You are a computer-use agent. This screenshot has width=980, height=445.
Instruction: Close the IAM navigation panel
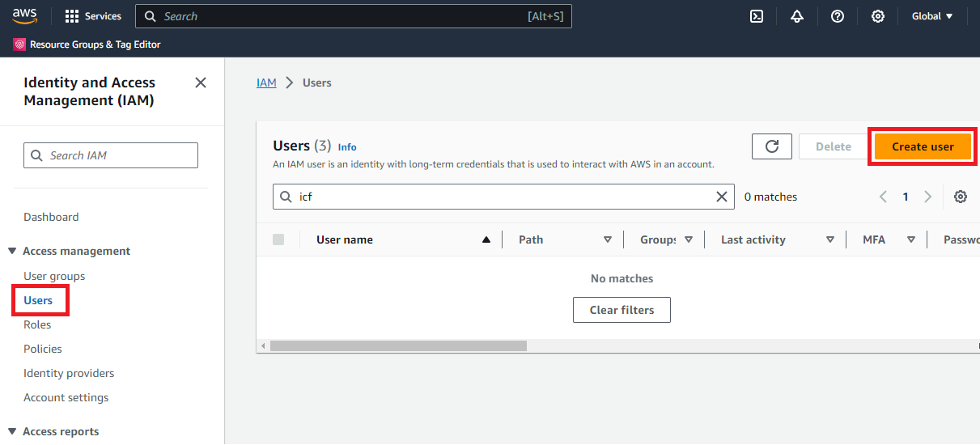201,83
